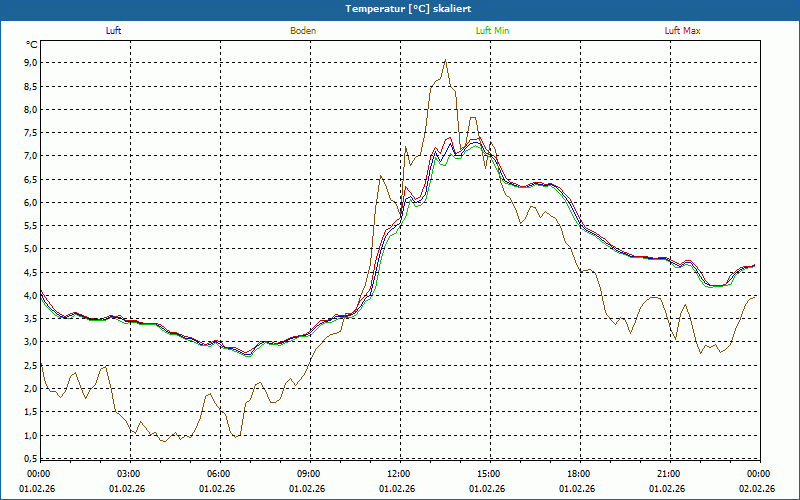This screenshot has height=500, width=800.
Task: Select the 09:00 time marker
Action: 308,474
